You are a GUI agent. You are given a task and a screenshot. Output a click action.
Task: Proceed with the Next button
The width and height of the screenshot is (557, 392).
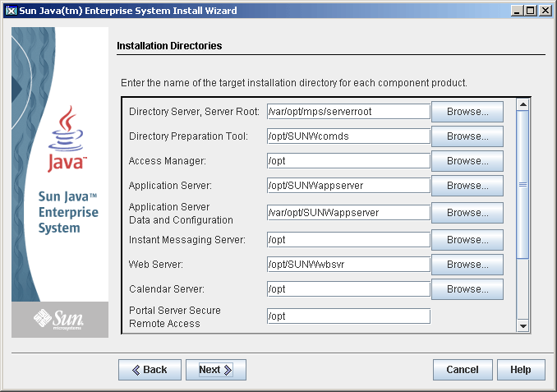coord(216,370)
